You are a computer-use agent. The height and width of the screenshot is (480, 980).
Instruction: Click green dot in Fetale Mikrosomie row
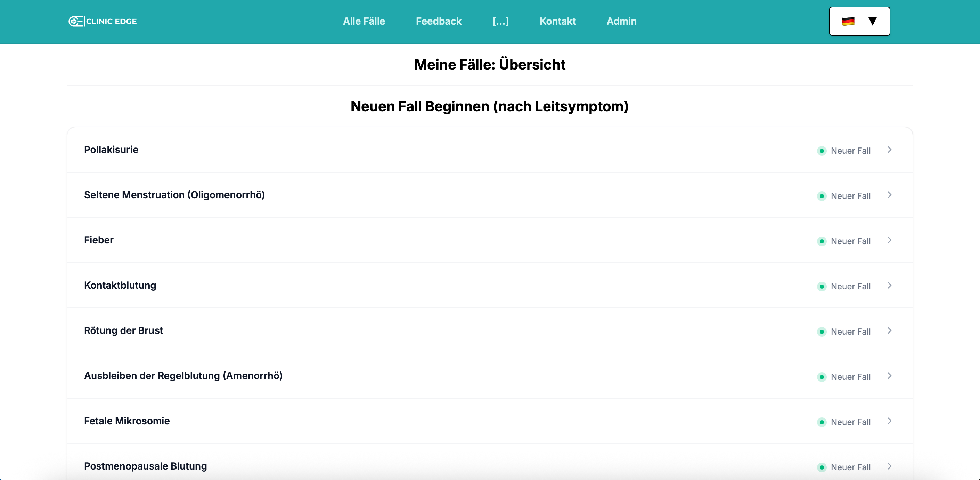click(x=822, y=422)
